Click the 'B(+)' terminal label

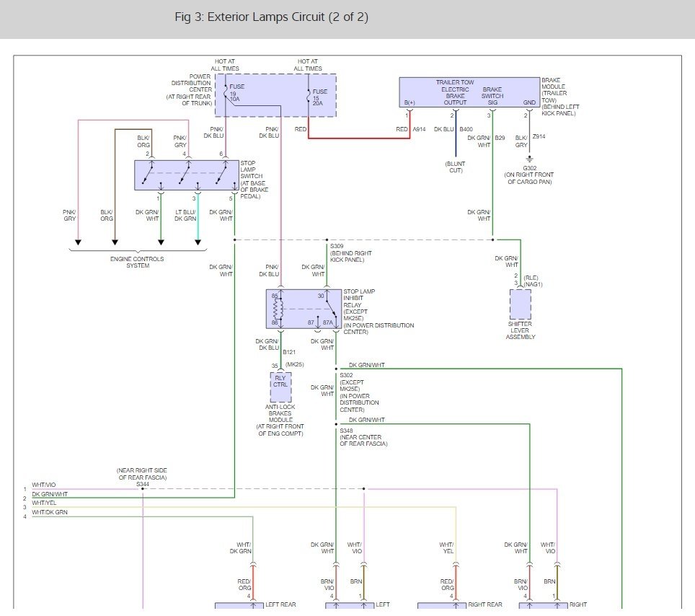(410, 102)
